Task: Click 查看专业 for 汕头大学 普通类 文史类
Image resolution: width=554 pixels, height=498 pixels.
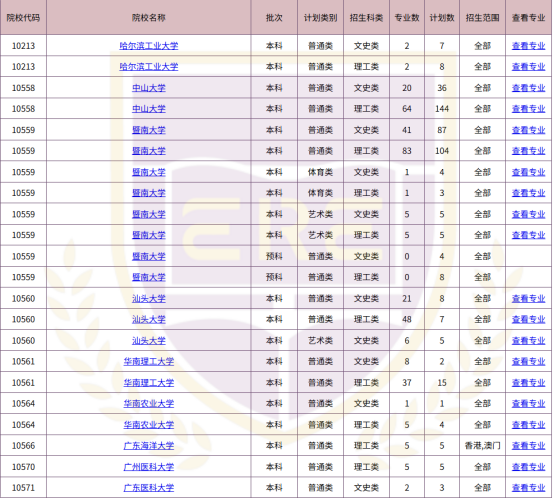Action: tap(529, 298)
